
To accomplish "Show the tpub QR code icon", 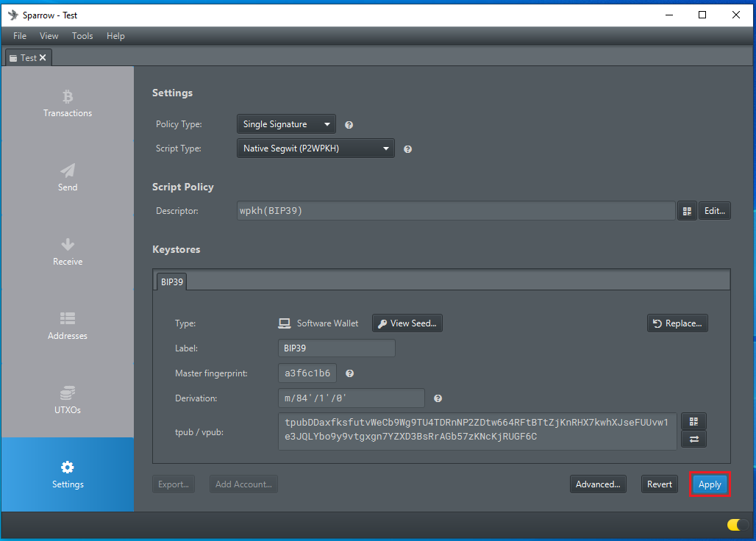I will (693, 421).
